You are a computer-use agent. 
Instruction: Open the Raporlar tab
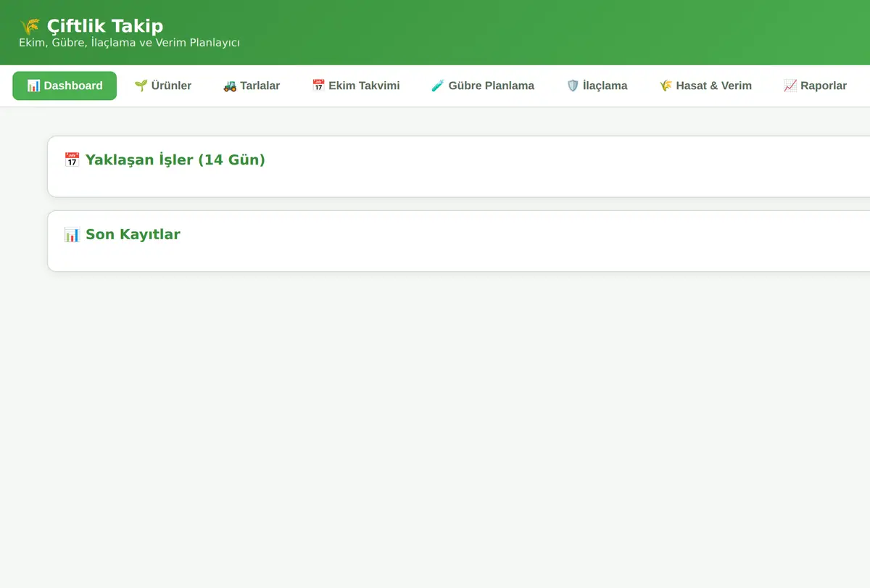coord(815,86)
